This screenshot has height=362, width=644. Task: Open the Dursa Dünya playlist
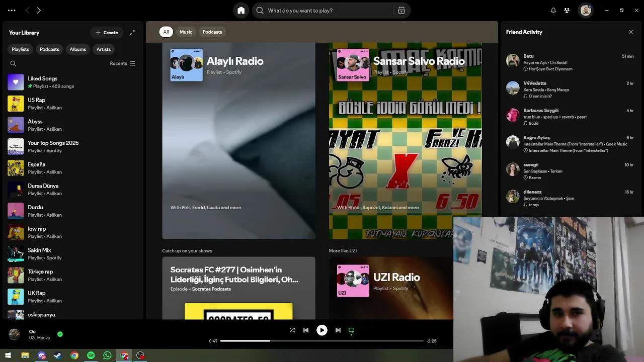coord(73,190)
